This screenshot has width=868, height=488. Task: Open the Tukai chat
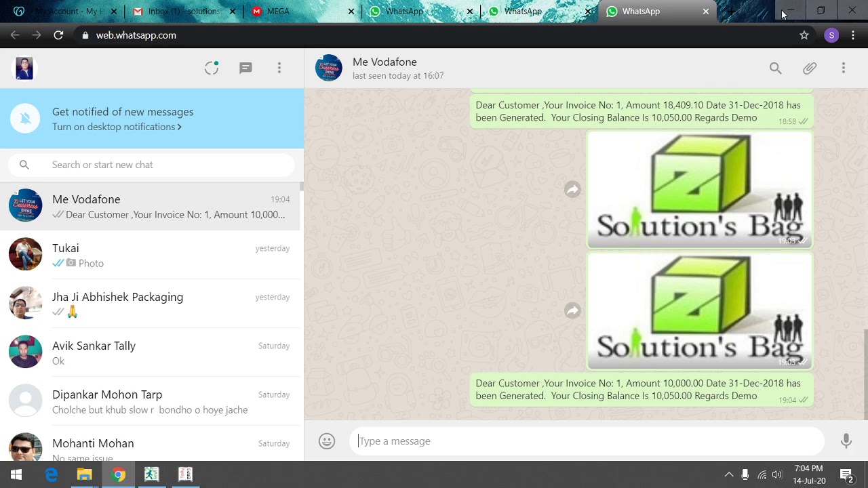(x=150, y=255)
